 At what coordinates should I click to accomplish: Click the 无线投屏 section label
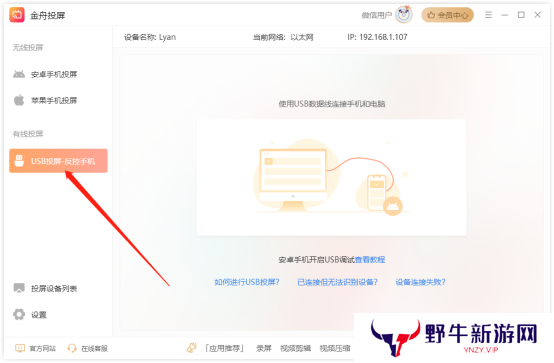[28, 47]
